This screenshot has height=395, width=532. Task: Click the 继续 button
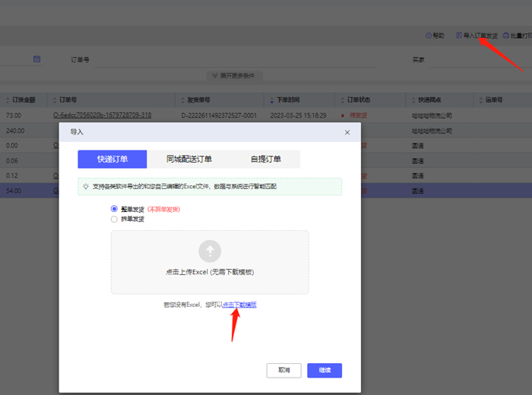click(325, 370)
